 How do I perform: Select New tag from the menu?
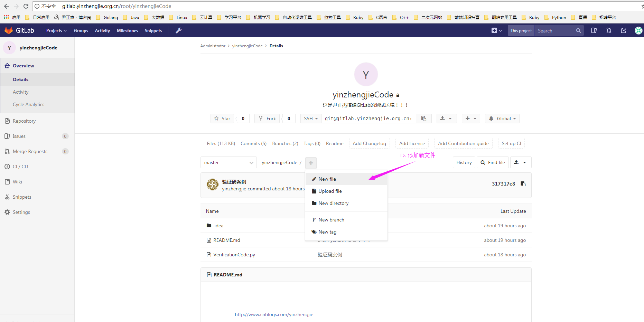[x=346, y=232]
